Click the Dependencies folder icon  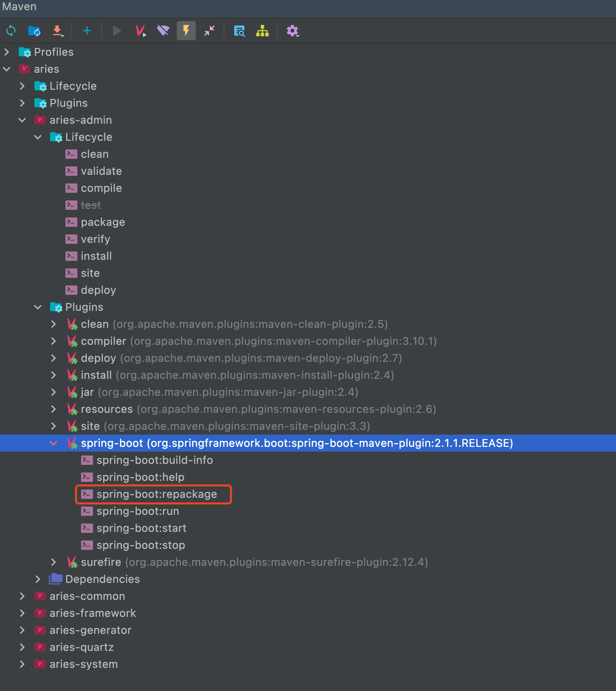[x=56, y=579]
